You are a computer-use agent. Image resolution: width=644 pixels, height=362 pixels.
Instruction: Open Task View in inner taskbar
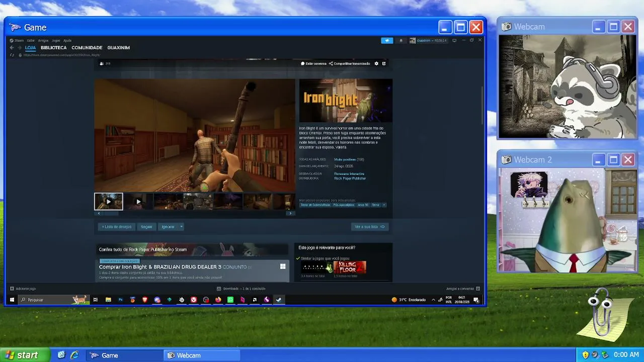pos(96,300)
